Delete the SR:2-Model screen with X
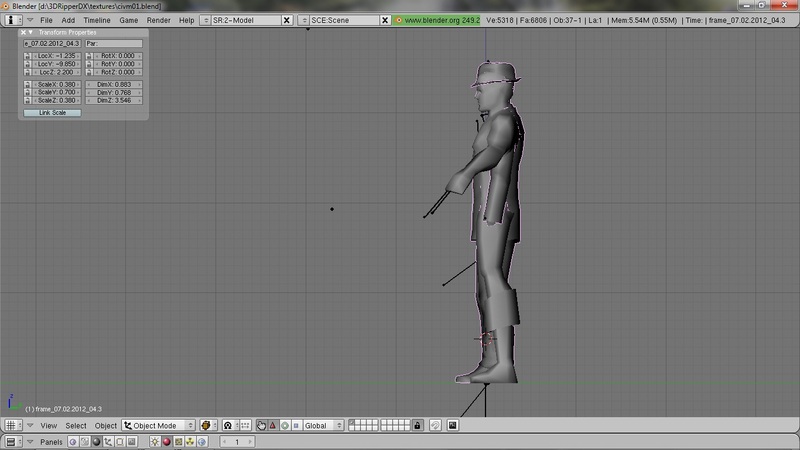The image size is (800, 450). pyautogui.click(x=287, y=20)
